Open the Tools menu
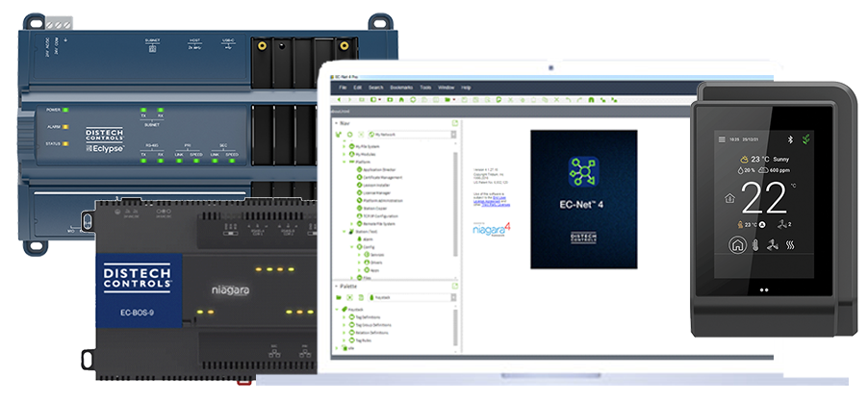Viewport: 868px width, 402px height. pos(425,88)
